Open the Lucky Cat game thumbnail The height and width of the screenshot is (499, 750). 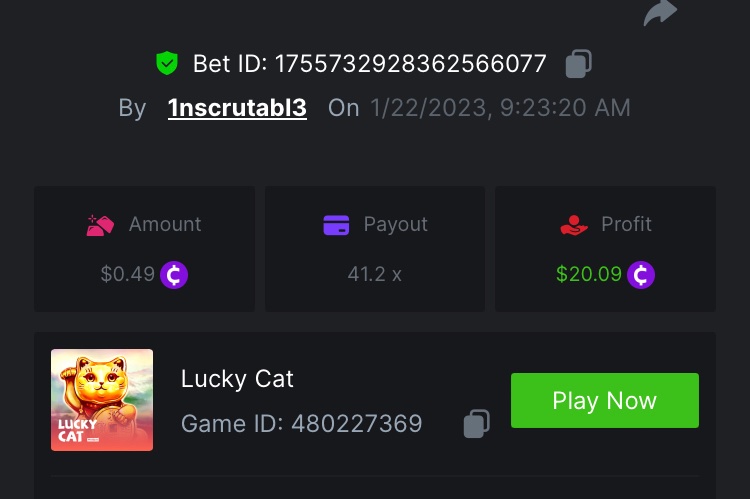pos(102,400)
